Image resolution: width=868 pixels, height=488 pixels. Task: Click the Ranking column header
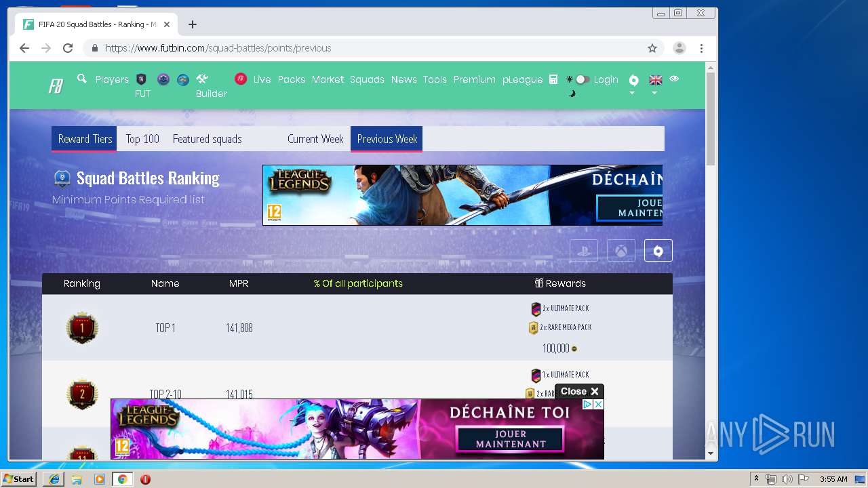[x=82, y=283]
